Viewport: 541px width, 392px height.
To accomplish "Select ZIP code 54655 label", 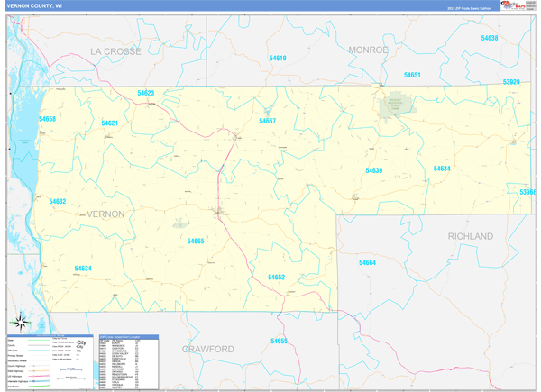I will click(279, 341).
